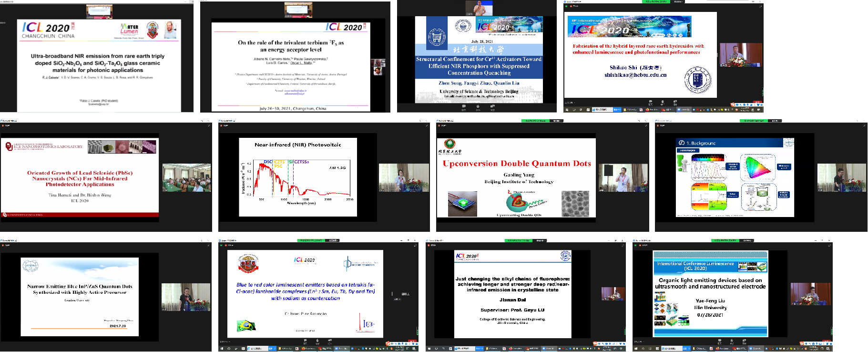Open chat under the Israel de Assunção slide

click(306, 342)
